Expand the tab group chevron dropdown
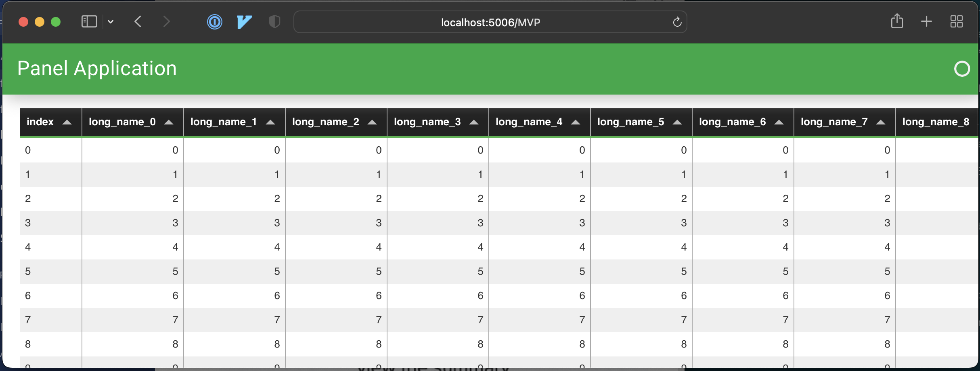Screen dimensions: 980x371 point(111,22)
